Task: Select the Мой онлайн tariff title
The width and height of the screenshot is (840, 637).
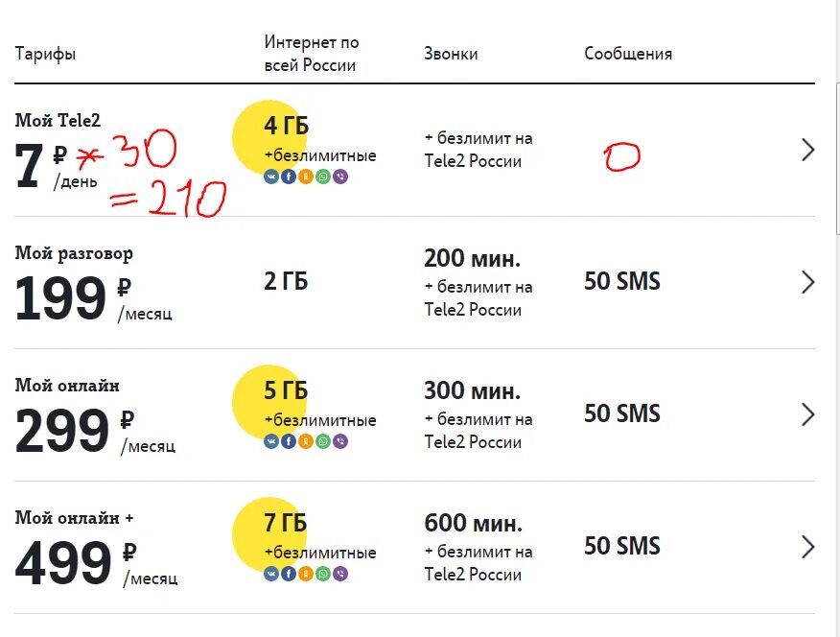Action: 67,386
